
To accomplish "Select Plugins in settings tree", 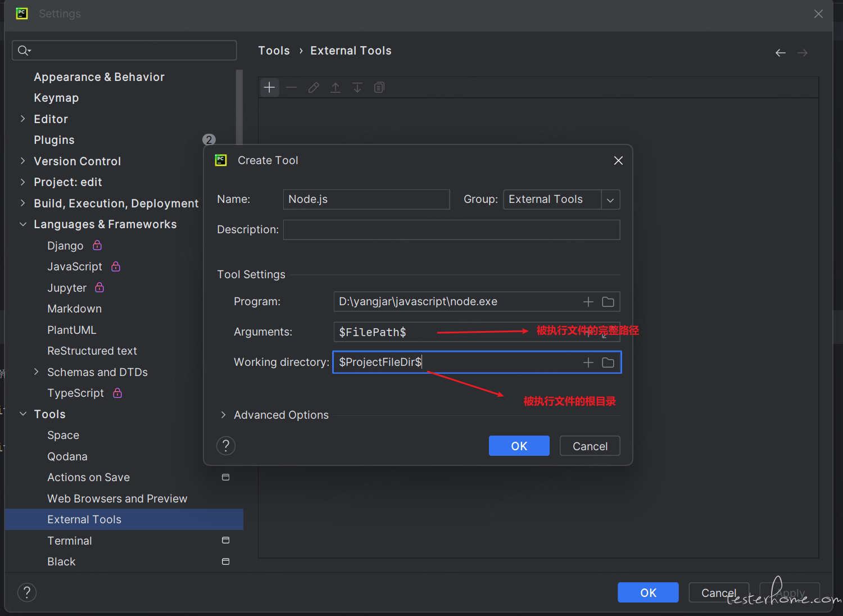I will click(x=54, y=140).
